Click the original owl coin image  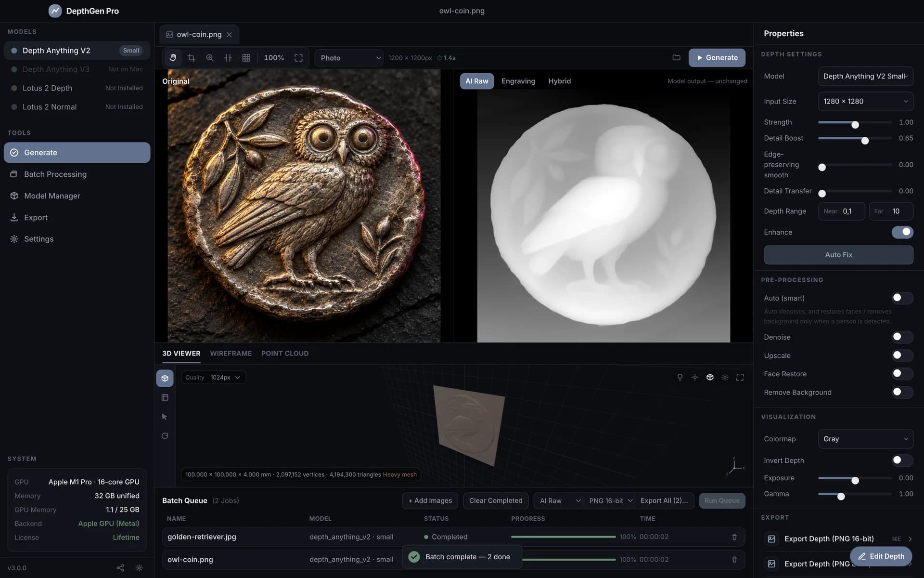pos(304,206)
